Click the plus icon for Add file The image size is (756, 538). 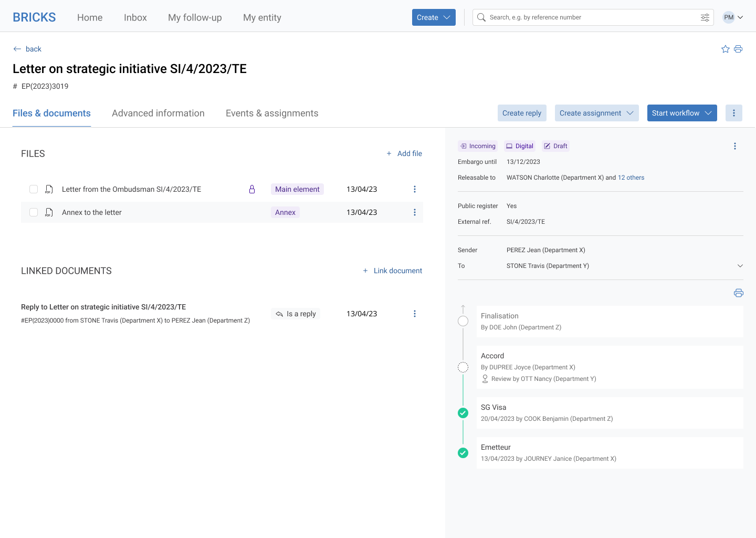(389, 153)
